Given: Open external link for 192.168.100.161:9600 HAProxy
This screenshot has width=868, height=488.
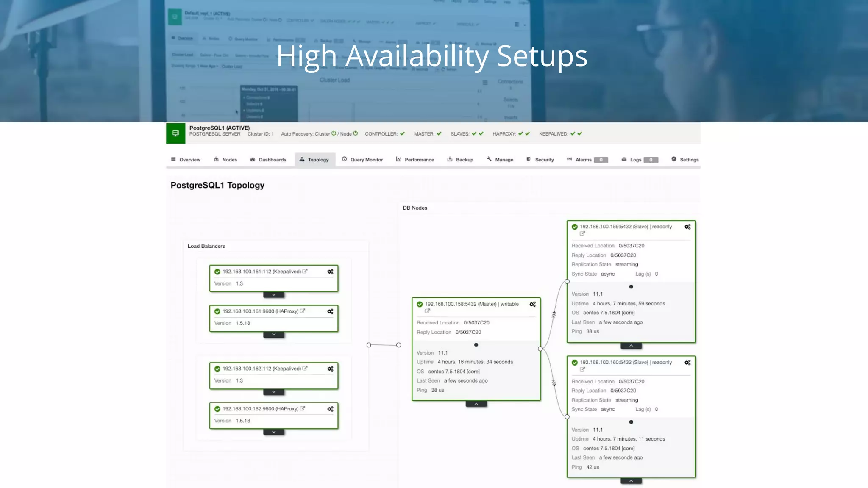Looking at the screenshot, I should tap(303, 311).
